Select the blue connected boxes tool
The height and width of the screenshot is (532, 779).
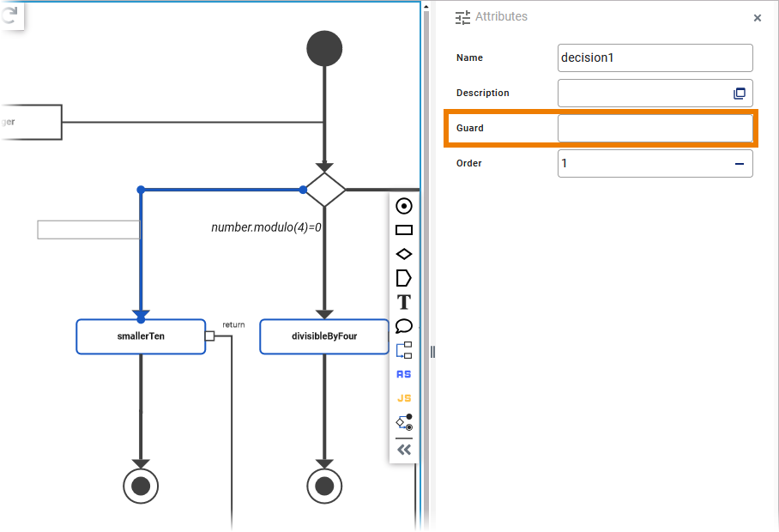pyautogui.click(x=404, y=350)
